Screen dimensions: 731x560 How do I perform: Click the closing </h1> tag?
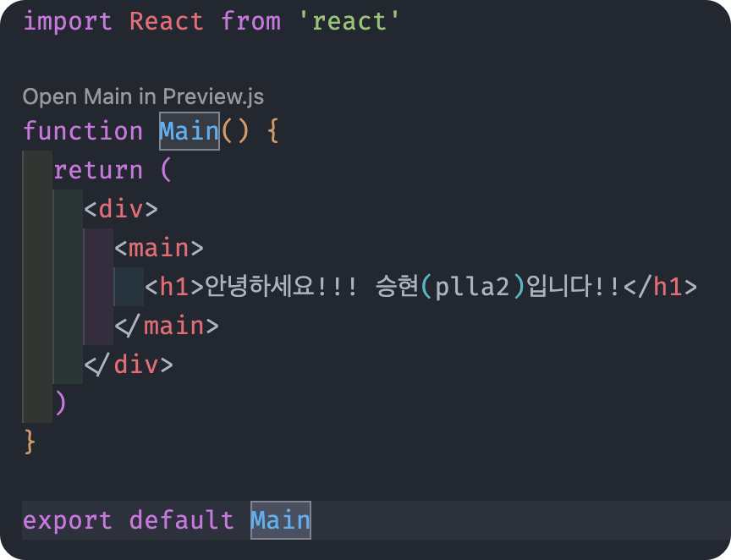click(660, 287)
